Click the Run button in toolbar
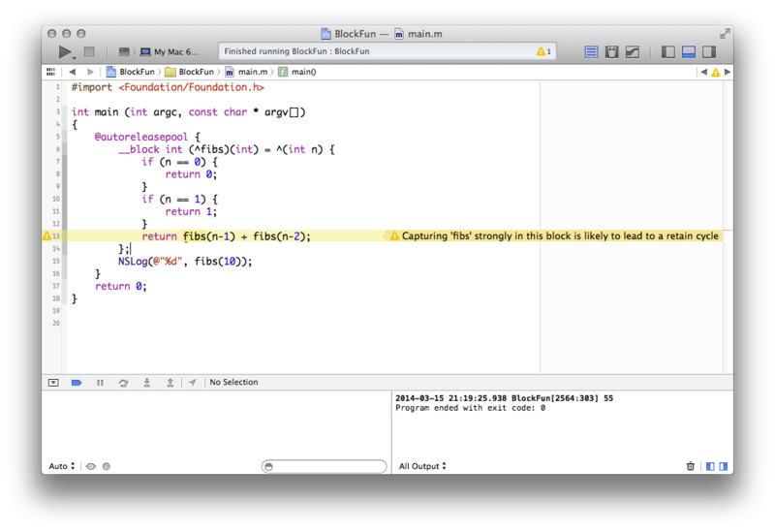This screenshot has width=775, height=532. [65, 51]
